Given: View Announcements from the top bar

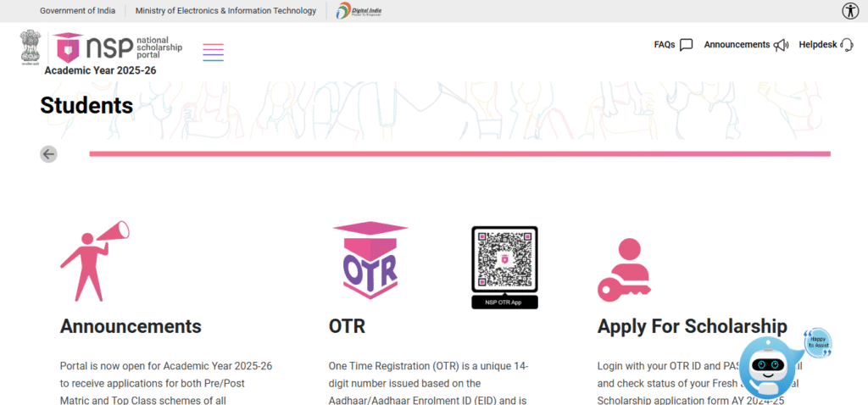Looking at the screenshot, I should click(745, 45).
